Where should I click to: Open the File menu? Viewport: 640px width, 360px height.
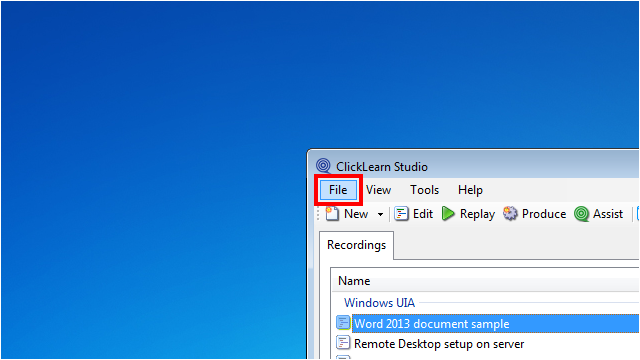338,190
